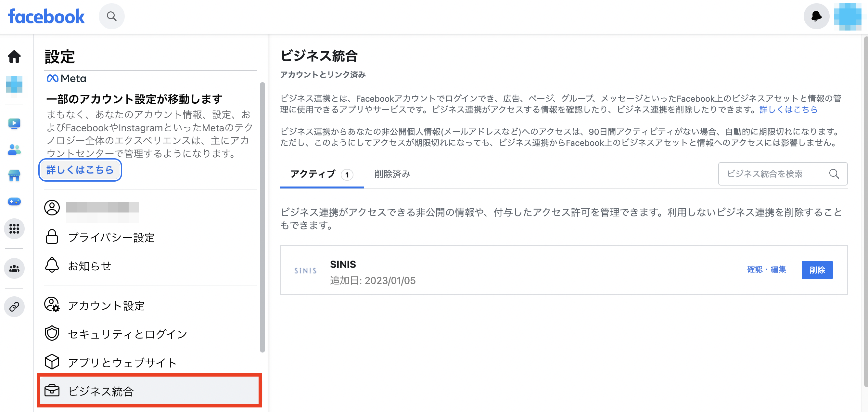Image resolution: width=868 pixels, height=412 pixels.
Task: Open the Watch video icon
Action: [14, 124]
